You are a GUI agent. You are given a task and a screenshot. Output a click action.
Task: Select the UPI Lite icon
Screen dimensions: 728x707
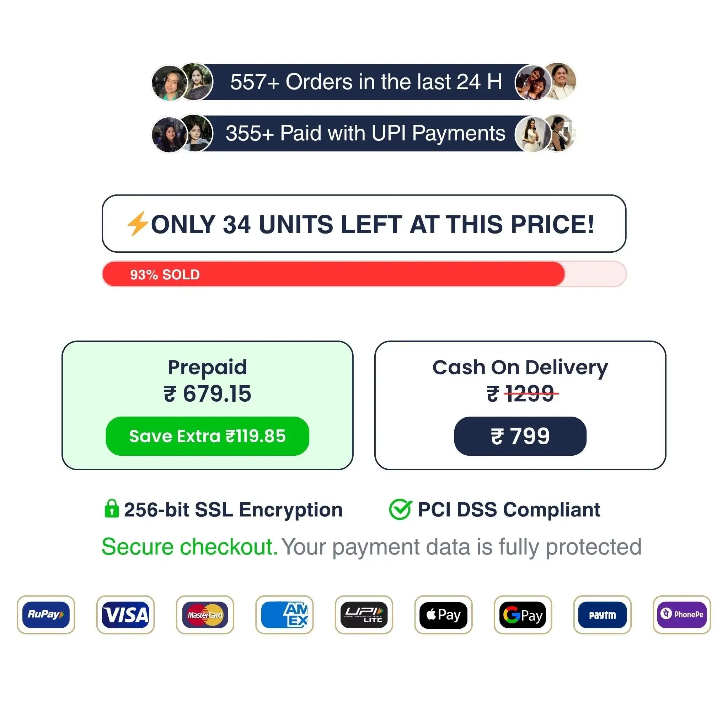pyautogui.click(x=364, y=615)
